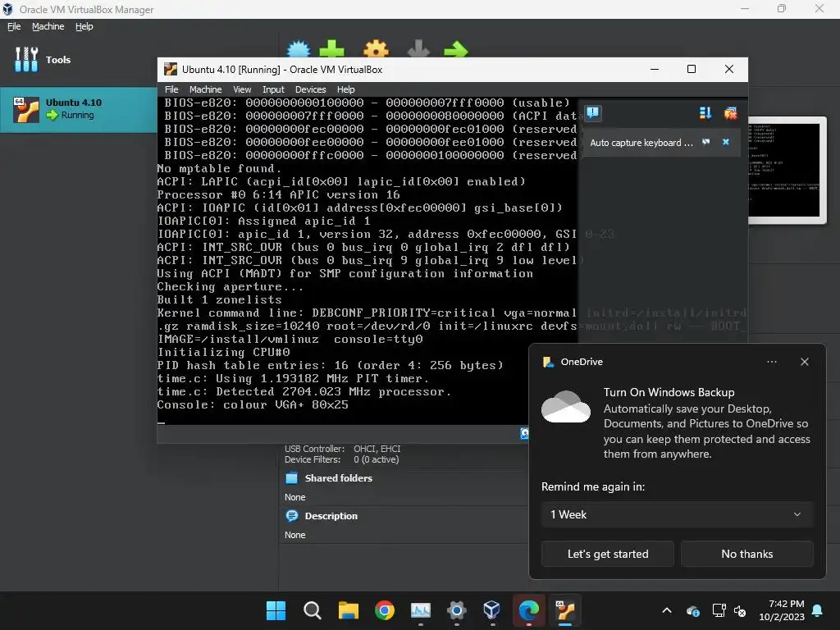Open the File menu in the Ubuntu VM window
The height and width of the screenshot is (630, 840).
[171, 89]
